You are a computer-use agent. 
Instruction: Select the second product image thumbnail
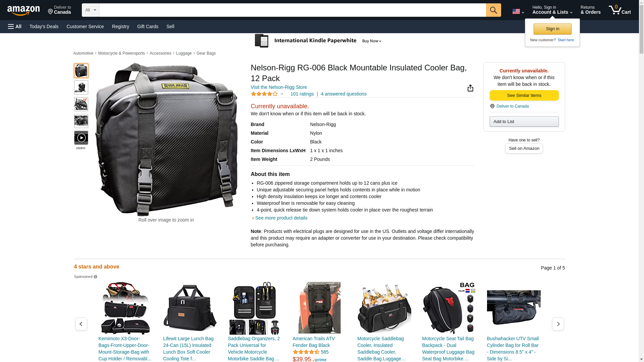[x=81, y=87]
